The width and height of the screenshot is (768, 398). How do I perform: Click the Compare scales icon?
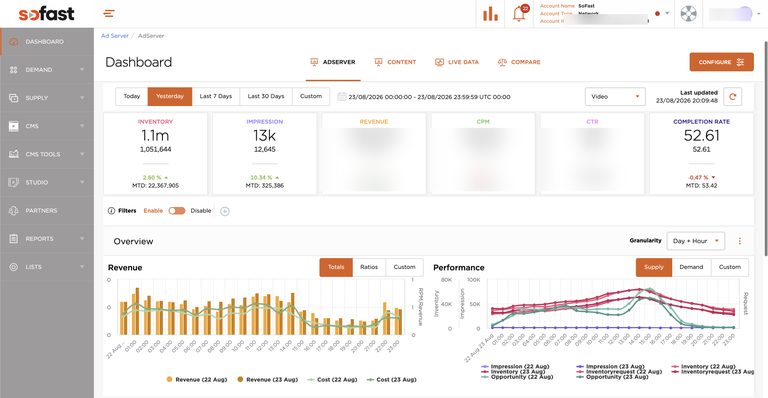(x=502, y=62)
